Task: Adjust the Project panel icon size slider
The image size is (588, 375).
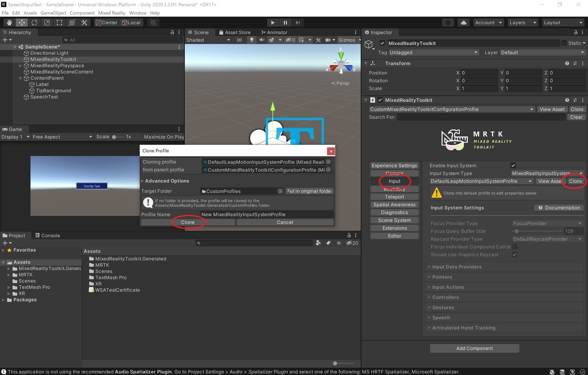Action: click(343, 363)
